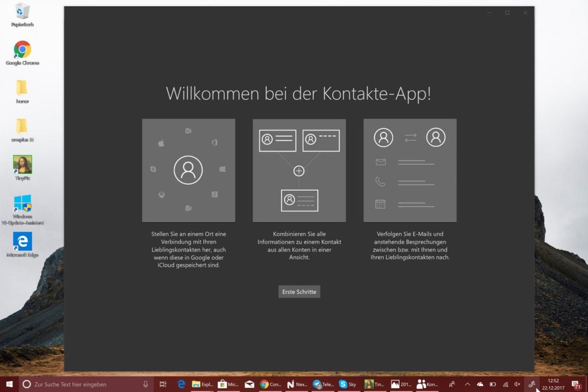Open Task View on the taskbar
The width and height of the screenshot is (588, 392).
(163, 384)
